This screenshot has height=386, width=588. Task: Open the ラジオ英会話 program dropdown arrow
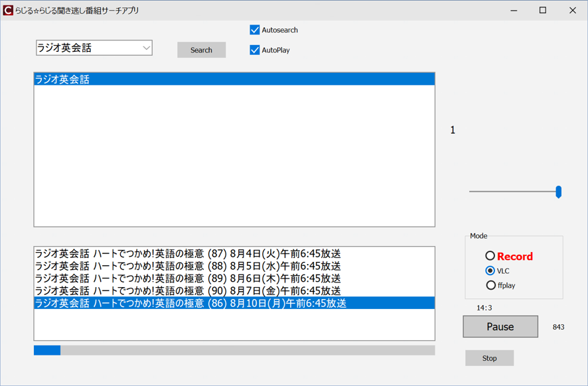[x=146, y=48]
